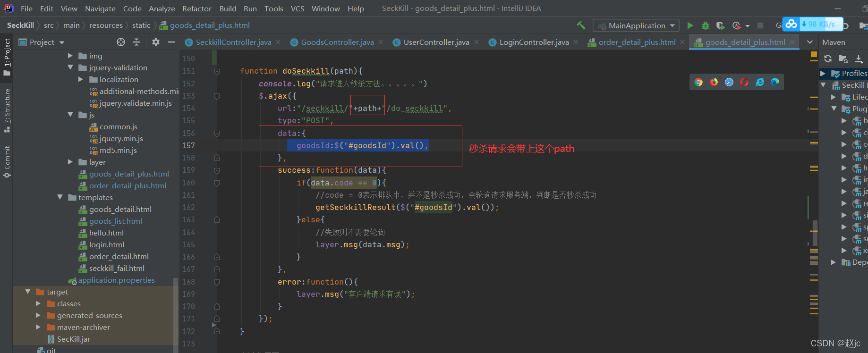
Task: Select SecKill.jar in target folder
Action: click(x=74, y=339)
